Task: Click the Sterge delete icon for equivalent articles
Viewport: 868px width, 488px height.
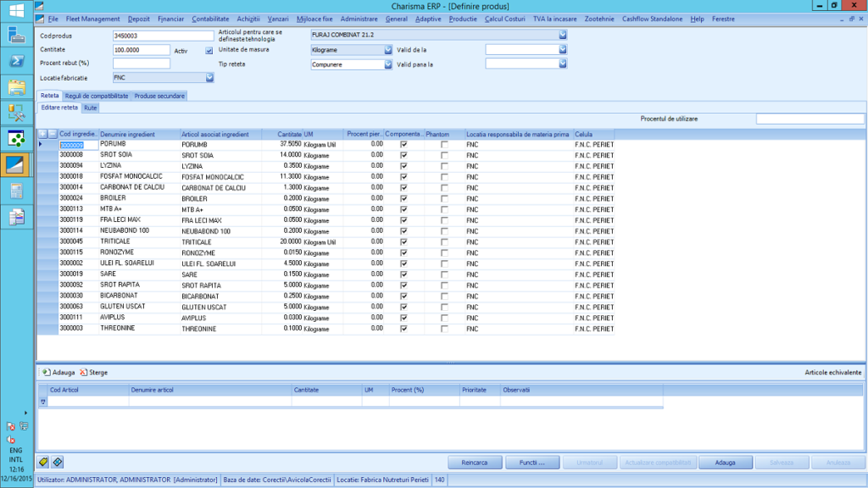Action: coord(83,372)
